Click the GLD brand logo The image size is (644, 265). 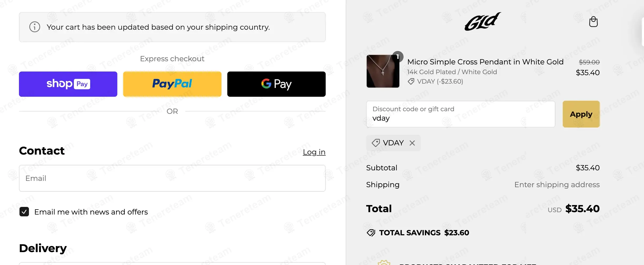coord(483,22)
